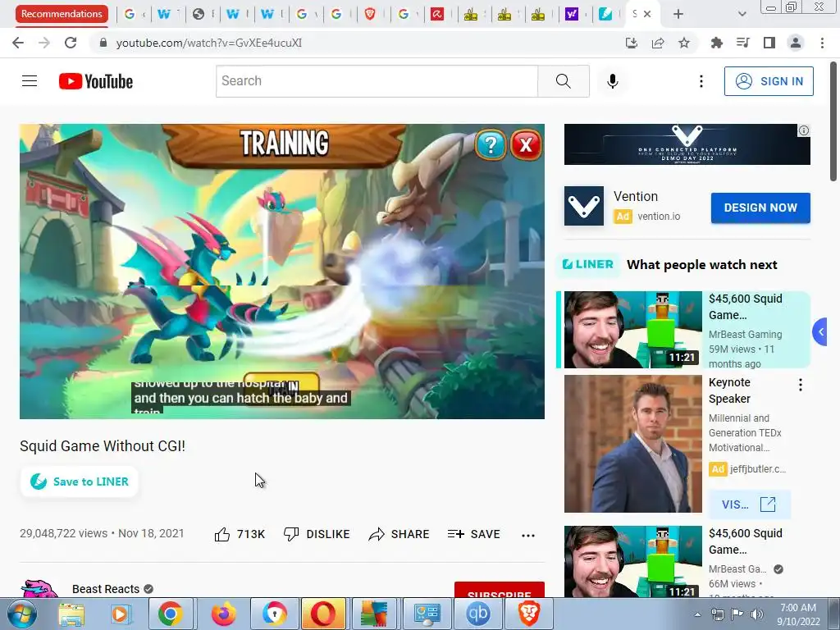Open more actions ellipsis below video

click(x=528, y=535)
